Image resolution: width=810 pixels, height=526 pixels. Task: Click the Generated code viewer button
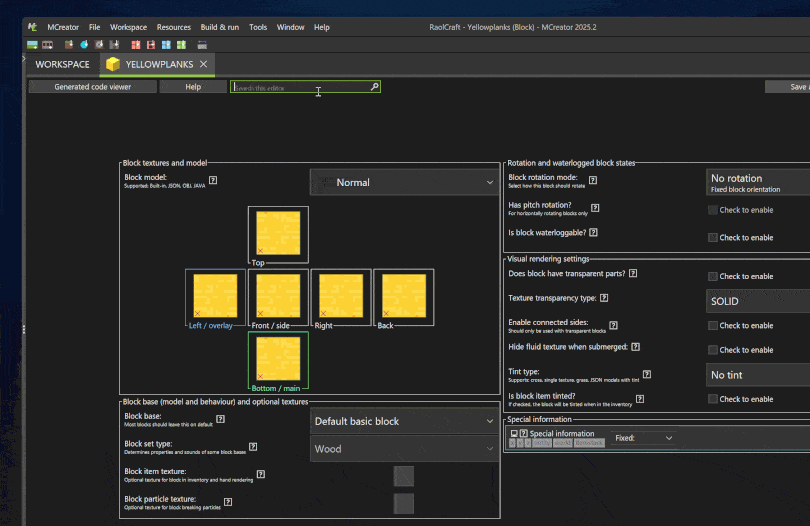pos(92,87)
